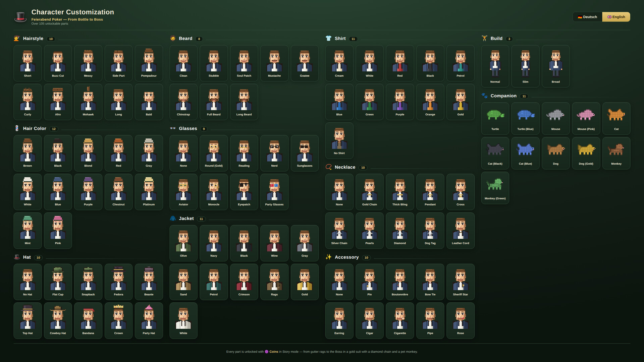Select the Eyepatch glasses option
Viewport: 644px width, 362px height.
click(x=244, y=192)
